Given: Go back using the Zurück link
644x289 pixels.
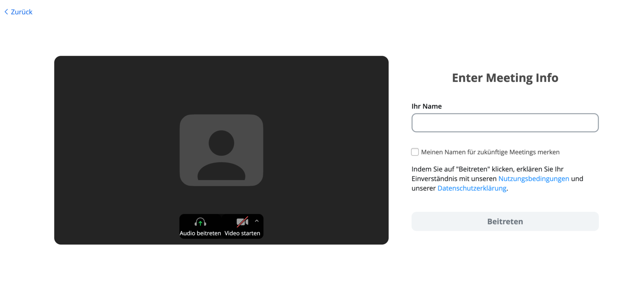Looking at the screenshot, I should tap(21, 12).
